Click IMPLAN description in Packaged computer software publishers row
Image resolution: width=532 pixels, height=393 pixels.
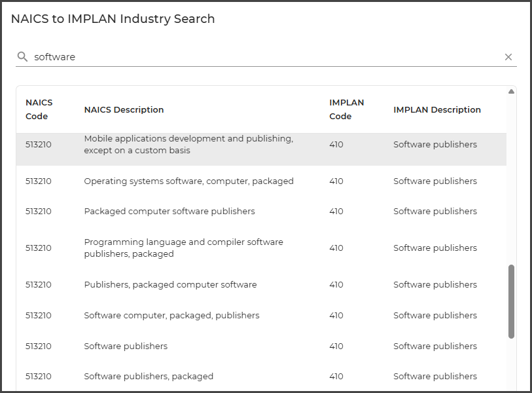[435, 212]
